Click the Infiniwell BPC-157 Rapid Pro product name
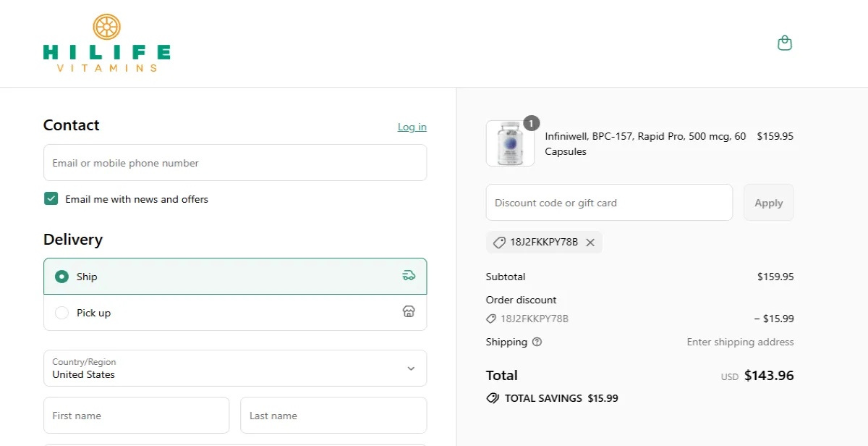 coord(645,143)
